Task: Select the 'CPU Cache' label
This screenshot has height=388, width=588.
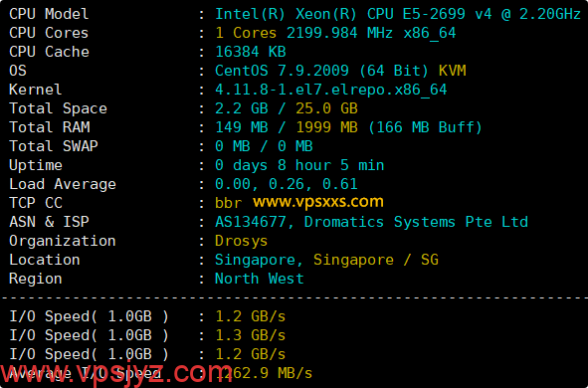Action: click(x=49, y=52)
